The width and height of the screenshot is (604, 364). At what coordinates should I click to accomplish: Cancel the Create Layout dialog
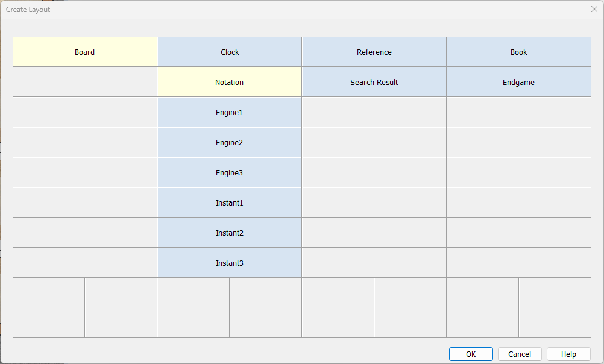coord(520,354)
